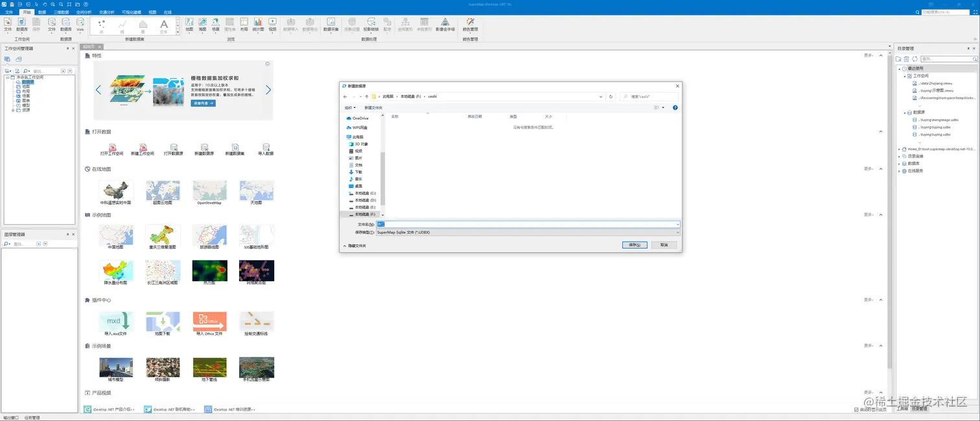Click the 投影转换 projection transform icon

pyautogui.click(x=371, y=24)
